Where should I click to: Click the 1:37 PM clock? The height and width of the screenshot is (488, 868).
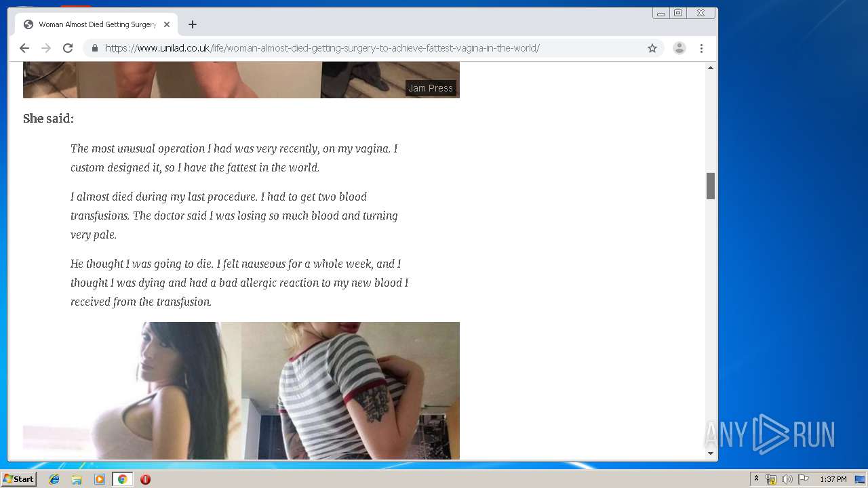(x=833, y=479)
